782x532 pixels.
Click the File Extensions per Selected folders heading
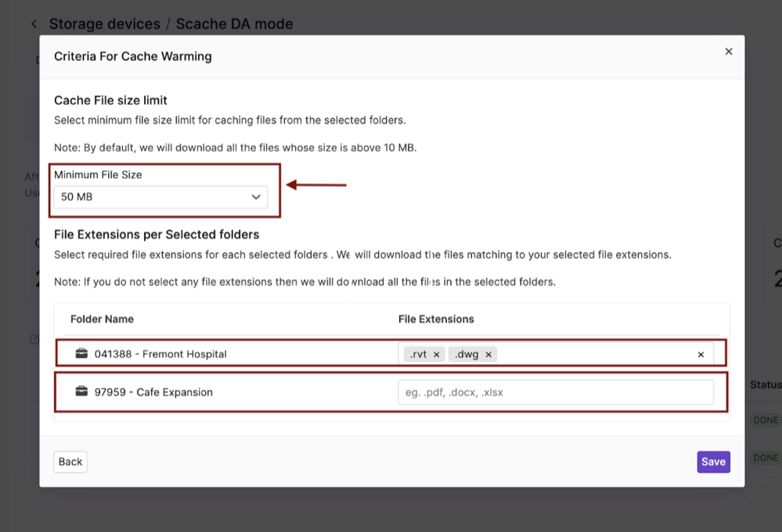click(157, 235)
